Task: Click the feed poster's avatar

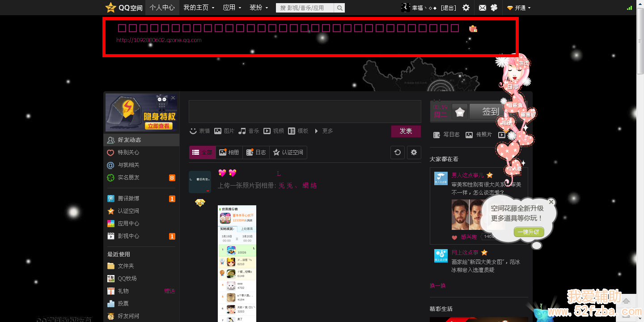Action: (x=200, y=182)
